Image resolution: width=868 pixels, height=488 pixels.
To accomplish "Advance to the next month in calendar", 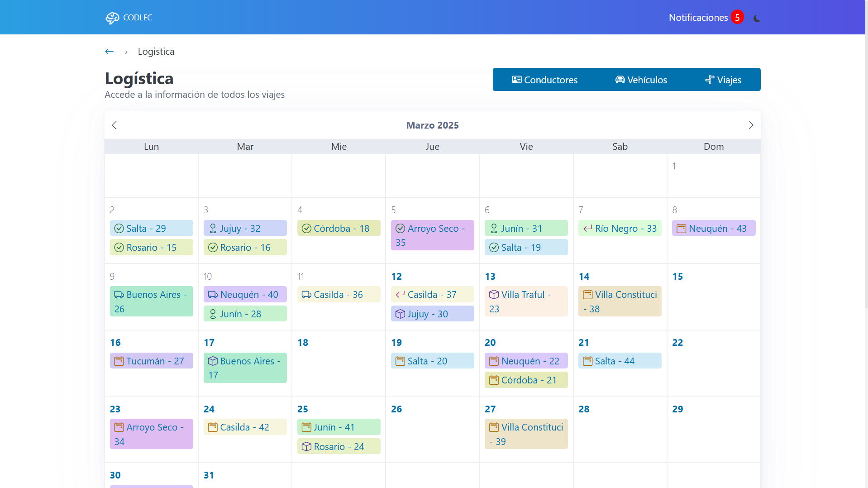I will coord(751,125).
